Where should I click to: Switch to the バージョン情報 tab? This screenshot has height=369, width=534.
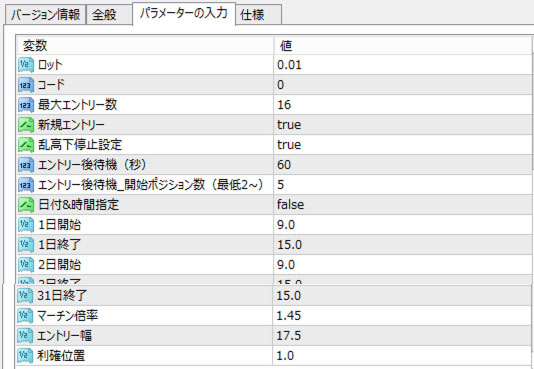click(45, 15)
